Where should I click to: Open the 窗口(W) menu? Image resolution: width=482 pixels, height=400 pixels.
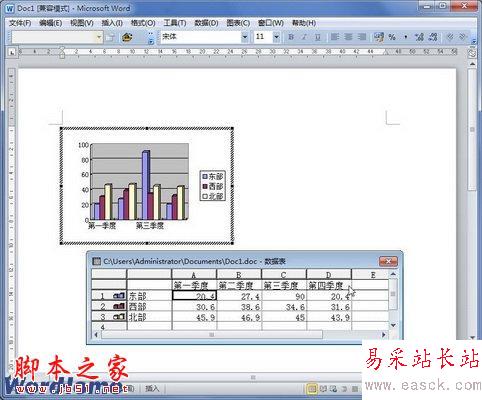(271, 23)
